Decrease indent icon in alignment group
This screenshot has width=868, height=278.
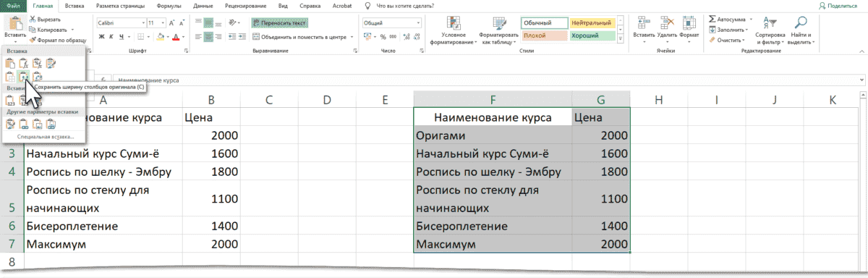[232, 37]
